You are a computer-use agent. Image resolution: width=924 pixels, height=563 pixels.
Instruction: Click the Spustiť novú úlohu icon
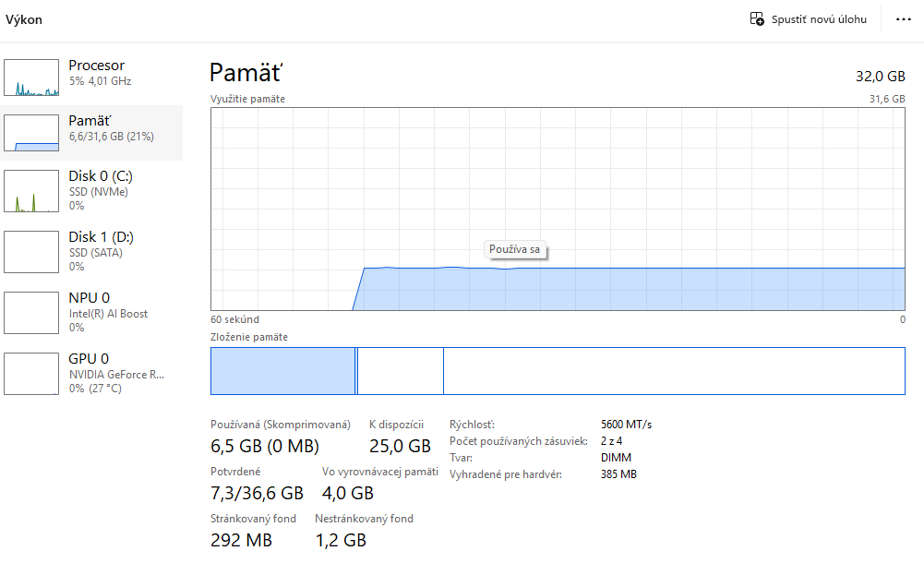pos(757,19)
